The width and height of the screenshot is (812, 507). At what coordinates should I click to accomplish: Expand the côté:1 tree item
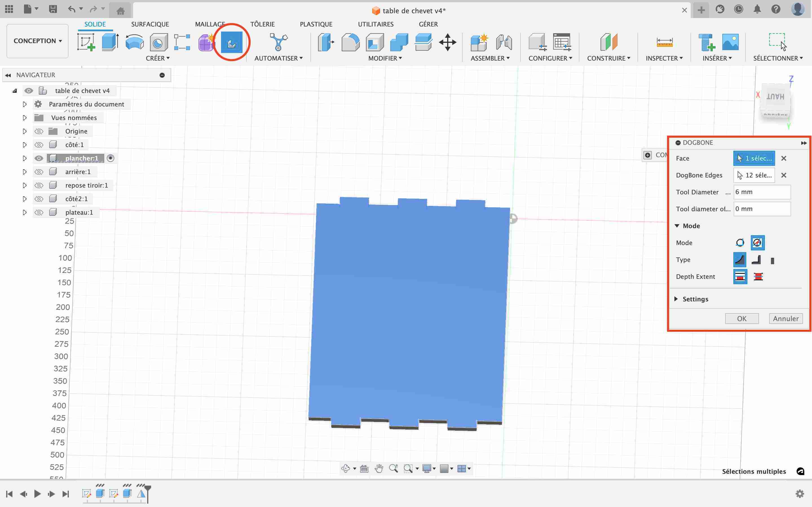click(24, 144)
